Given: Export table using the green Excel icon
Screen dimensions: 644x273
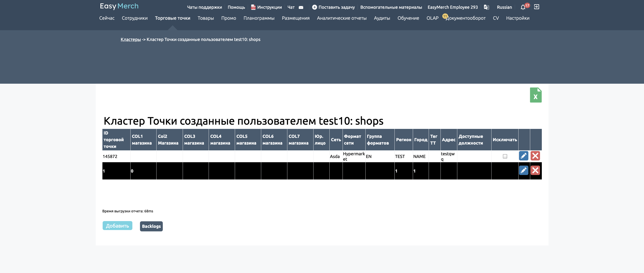Looking at the screenshot, I should (x=536, y=95).
